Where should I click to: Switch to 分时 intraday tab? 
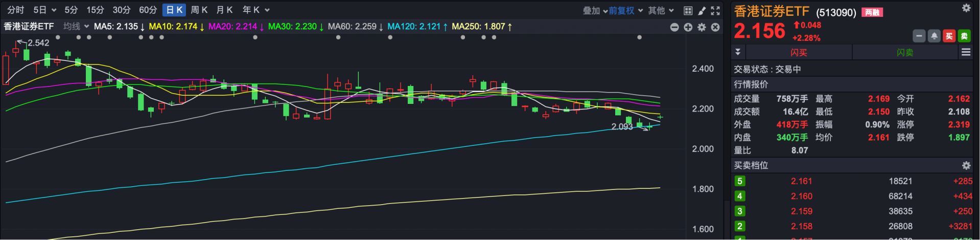tap(15, 10)
